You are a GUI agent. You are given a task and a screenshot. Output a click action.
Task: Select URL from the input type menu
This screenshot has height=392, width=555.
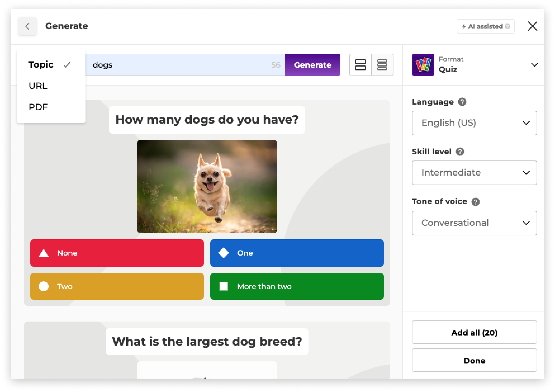click(38, 86)
